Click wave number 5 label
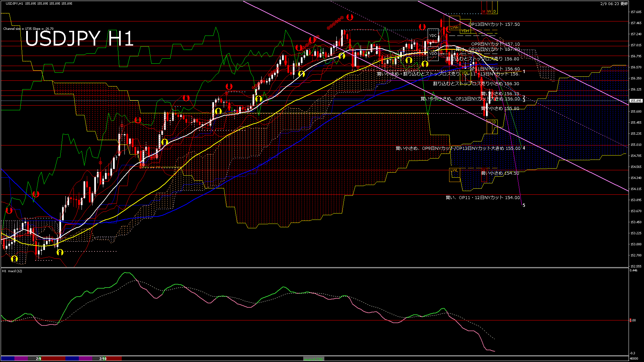Viewport: 644px width, 362px height. pos(524,205)
